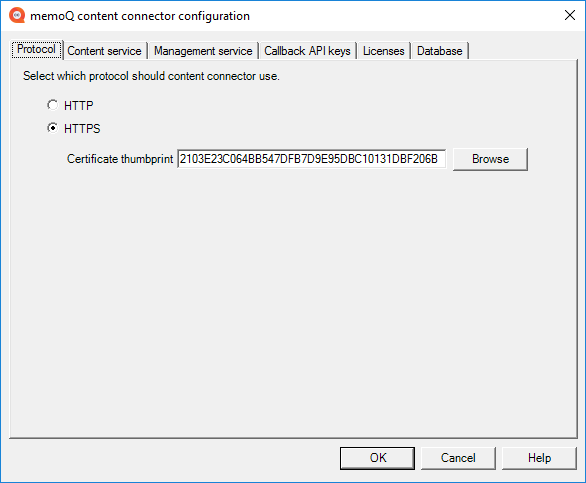Select the HTTP radio button

click(53, 105)
